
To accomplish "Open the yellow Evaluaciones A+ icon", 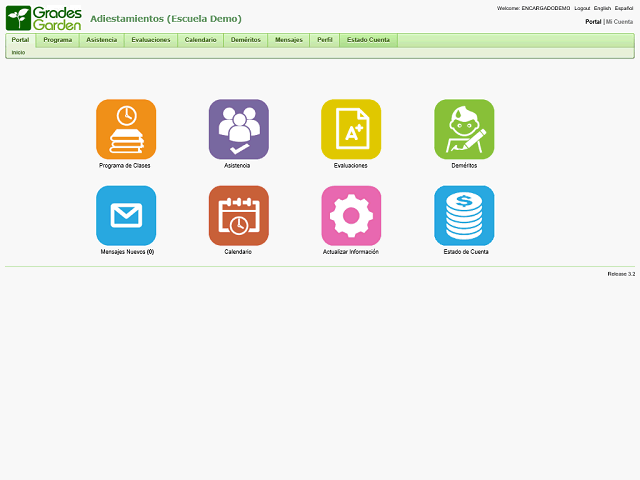I will (x=351, y=129).
